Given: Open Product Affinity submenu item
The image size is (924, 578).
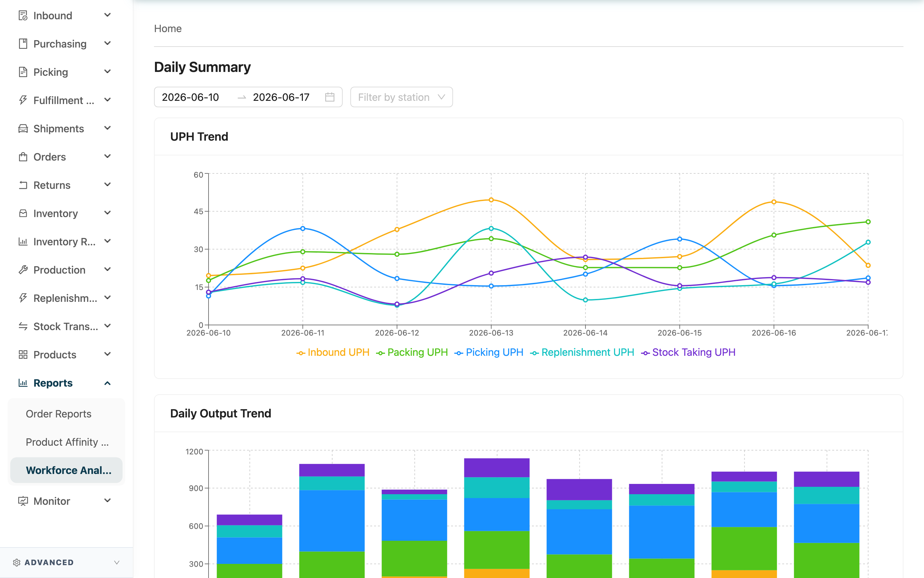Looking at the screenshot, I should pyautogui.click(x=67, y=442).
